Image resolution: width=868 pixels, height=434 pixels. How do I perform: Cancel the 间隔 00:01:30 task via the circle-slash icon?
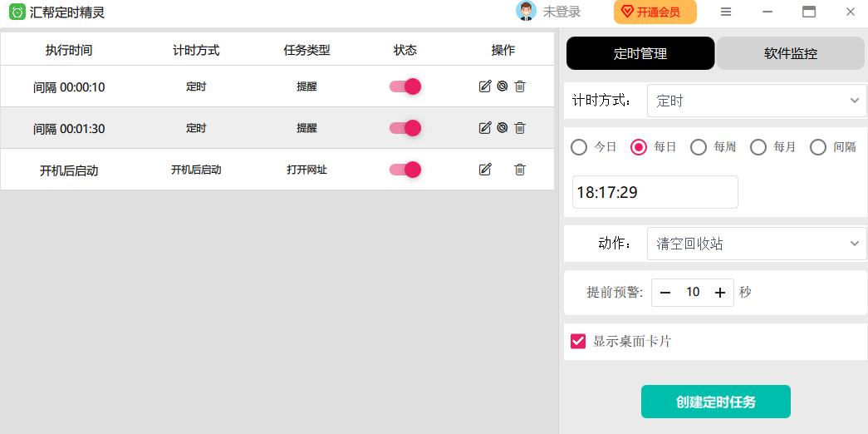pyautogui.click(x=503, y=128)
